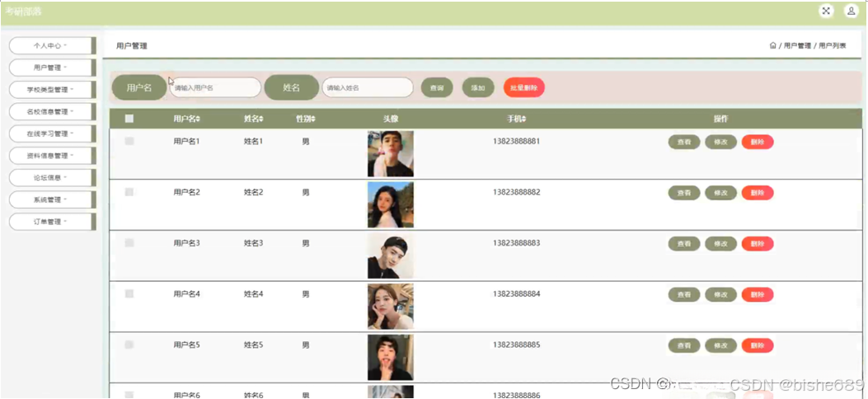868x399 pixels.
Task: Click 删除 in the 用户名5 row
Action: pyautogui.click(x=758, y=346)
